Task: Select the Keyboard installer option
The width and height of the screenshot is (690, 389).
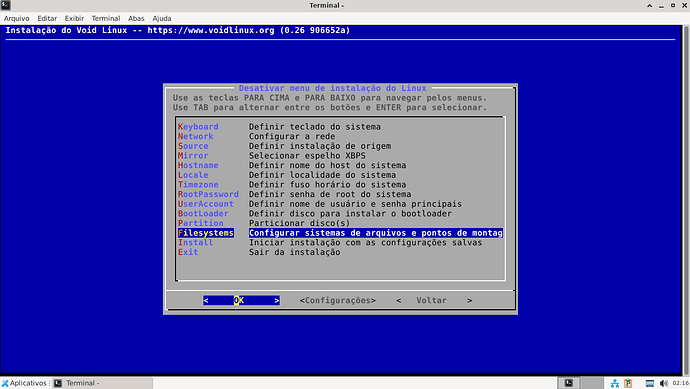Action: [x=198, y=127]
